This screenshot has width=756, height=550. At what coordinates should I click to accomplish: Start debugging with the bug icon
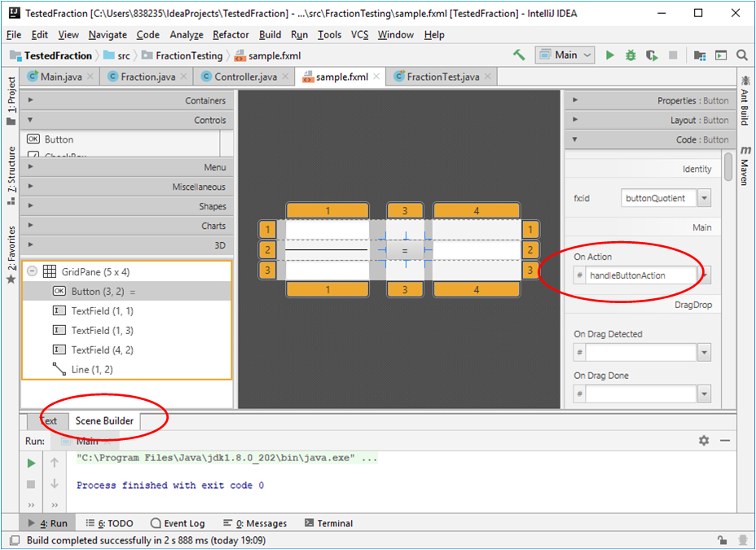pos(631,55)
